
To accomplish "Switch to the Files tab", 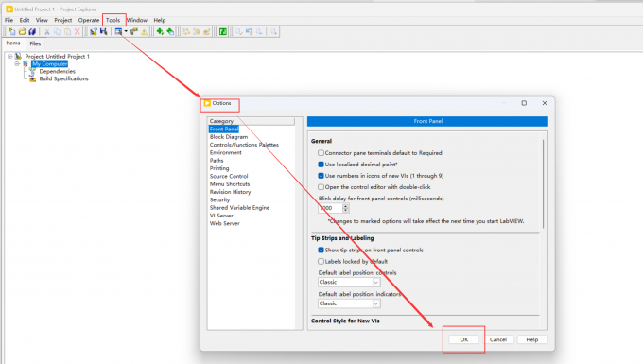I will click(x=35, y=43).
